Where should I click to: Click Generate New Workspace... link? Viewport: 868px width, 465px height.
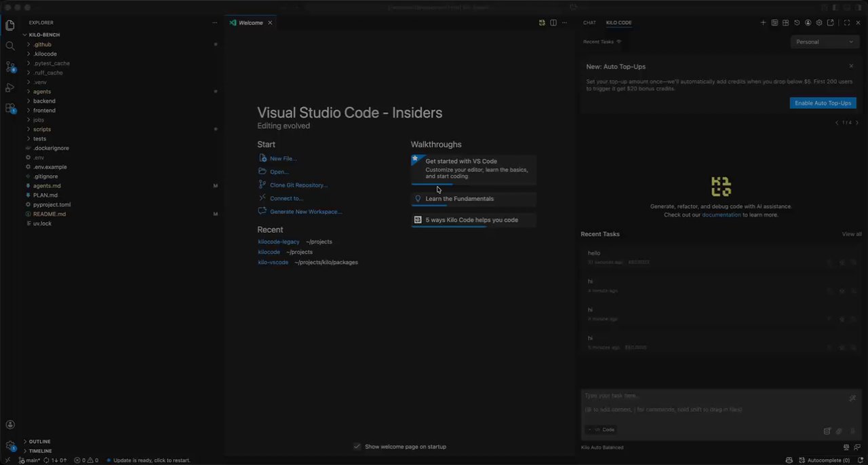306,212
